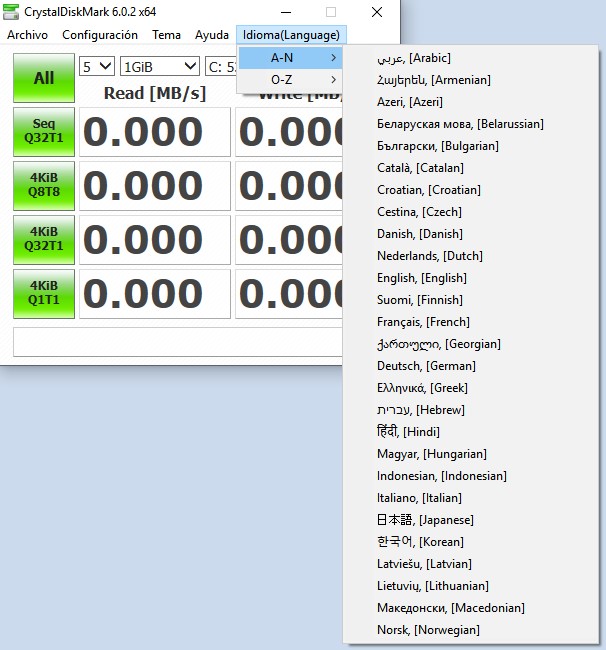Select Arabic language
This screenshot has height=650, width=606.
(471, 58)
